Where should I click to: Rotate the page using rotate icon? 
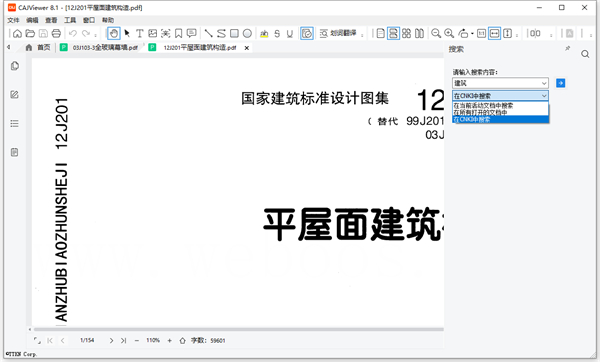coord(463,34)
